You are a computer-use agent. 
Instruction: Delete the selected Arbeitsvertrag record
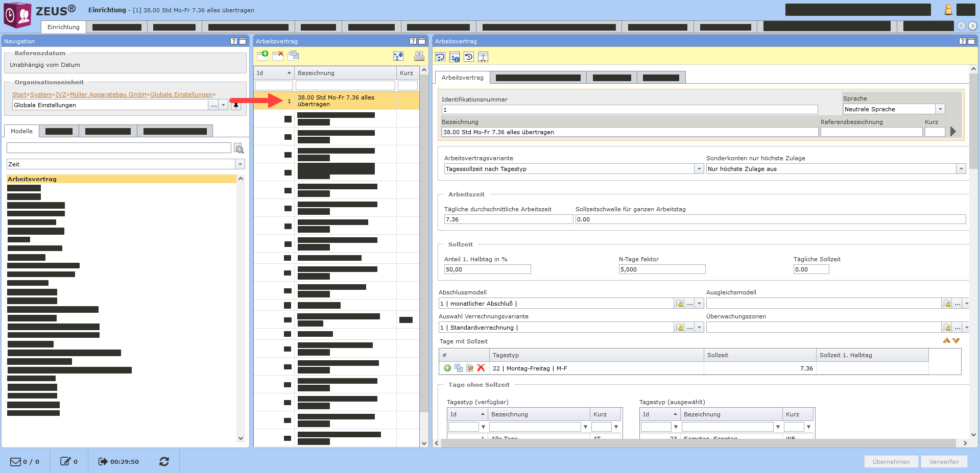[278, 56]
